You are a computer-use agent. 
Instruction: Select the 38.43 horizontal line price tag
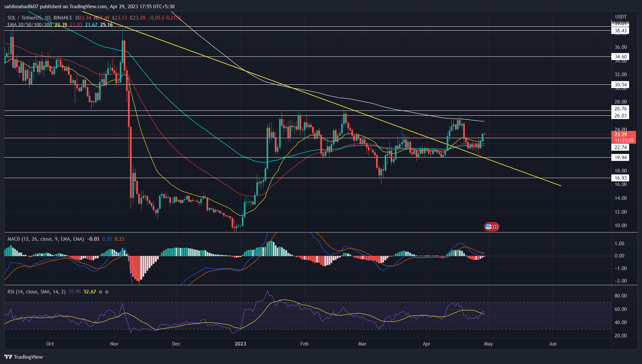620,31
